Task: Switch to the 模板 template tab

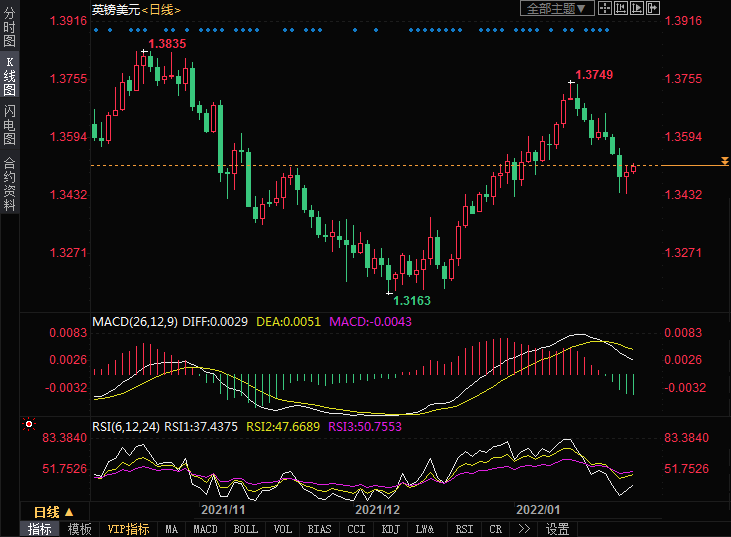Action: point(79,529)
